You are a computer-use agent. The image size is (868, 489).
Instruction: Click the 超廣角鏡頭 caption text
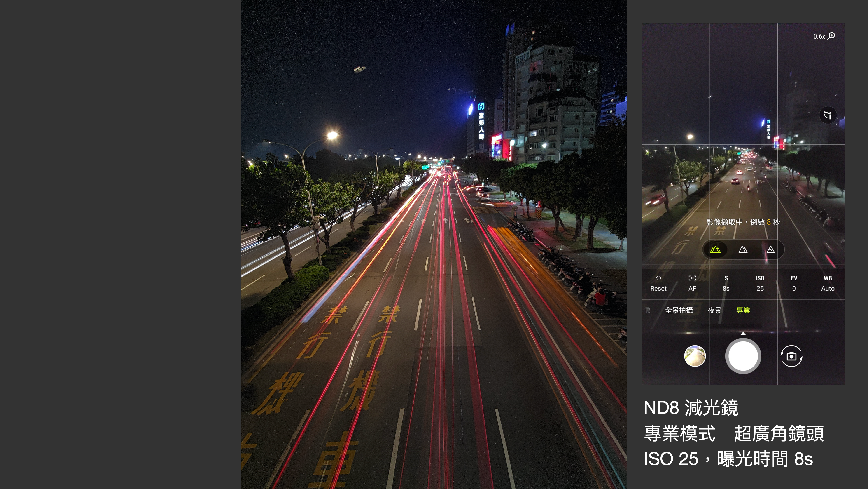[779, 433]
